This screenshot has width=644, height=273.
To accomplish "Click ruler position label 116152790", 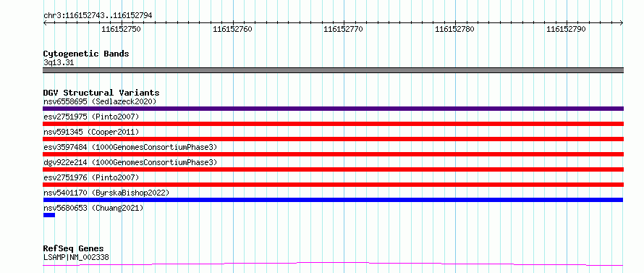I will pos(566,29).
